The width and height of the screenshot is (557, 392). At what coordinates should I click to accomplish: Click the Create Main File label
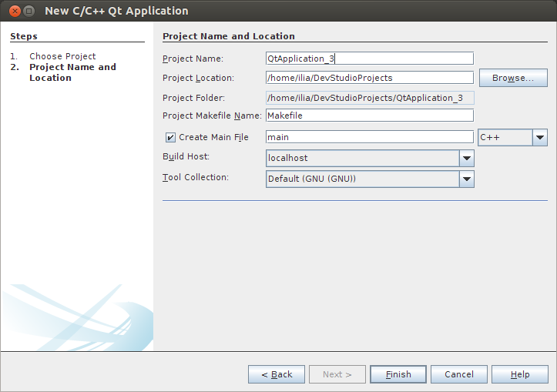213,138
